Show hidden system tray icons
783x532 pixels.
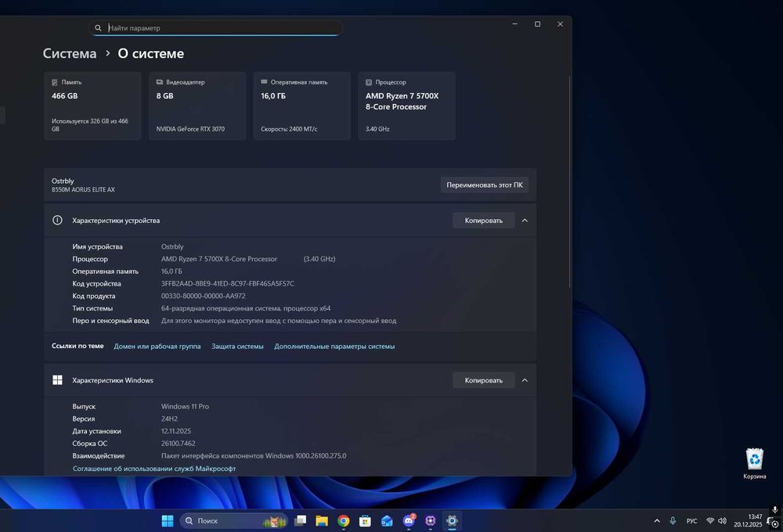[657, 521]
